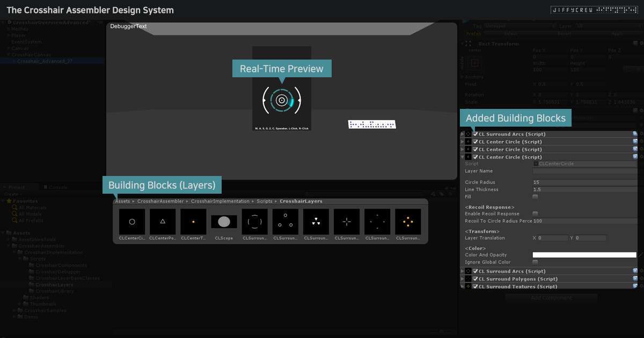644x338 pixels.
Task: Open help for the expanded CL Center Circle
Action: click(x=635, y=157)
